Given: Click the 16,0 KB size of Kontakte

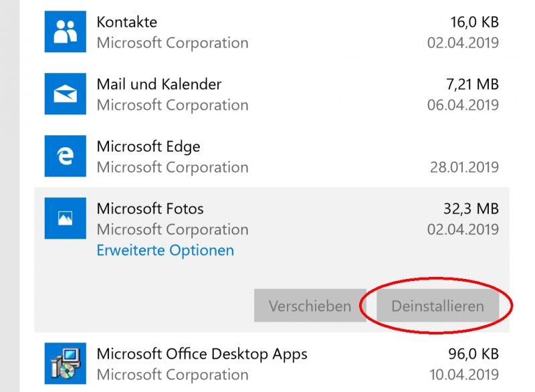Looking at the screenshot, I should [x=474, y=22].
